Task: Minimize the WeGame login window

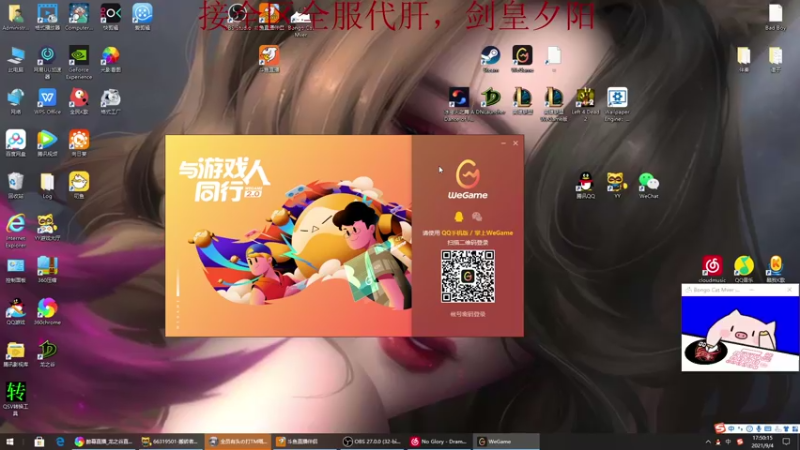Action: click(504, 143)
